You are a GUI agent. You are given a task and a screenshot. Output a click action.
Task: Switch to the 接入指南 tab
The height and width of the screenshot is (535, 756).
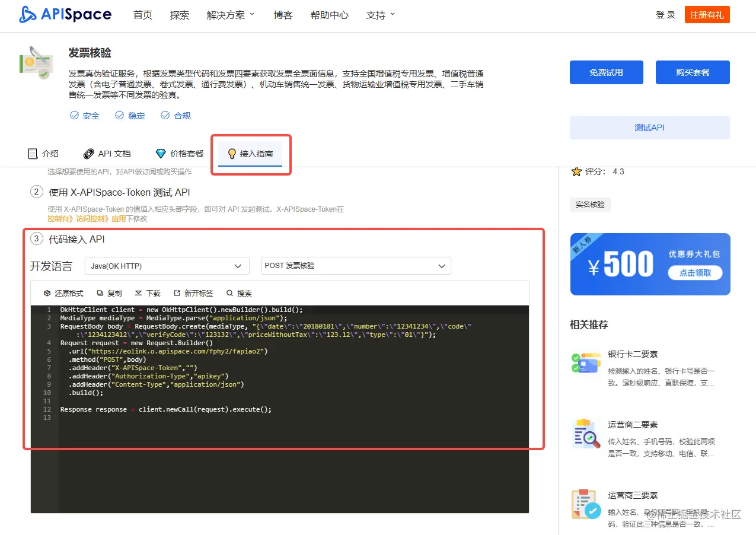pyautogui.click(x=250, y=154)
